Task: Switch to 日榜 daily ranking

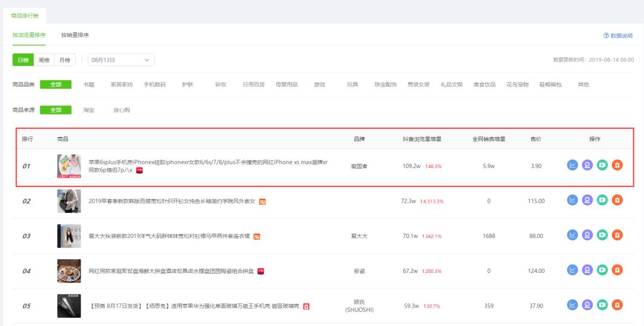Action: pos(23,60)
